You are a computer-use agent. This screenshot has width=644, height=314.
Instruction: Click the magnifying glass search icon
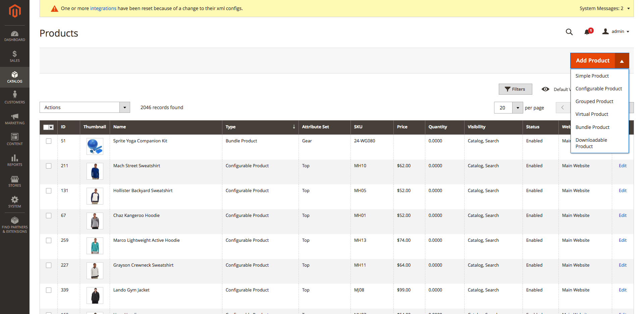(569, 32)
